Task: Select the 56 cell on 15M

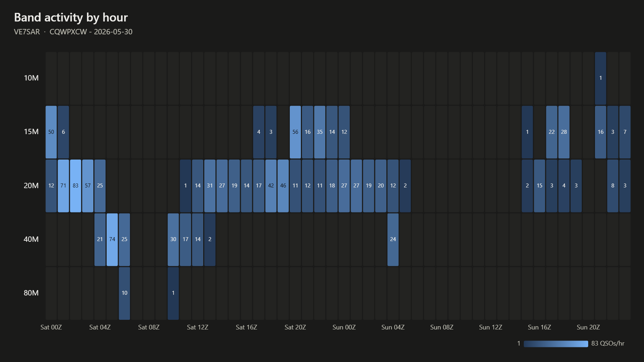Action: pyautogui.click(x=295, y=132)
